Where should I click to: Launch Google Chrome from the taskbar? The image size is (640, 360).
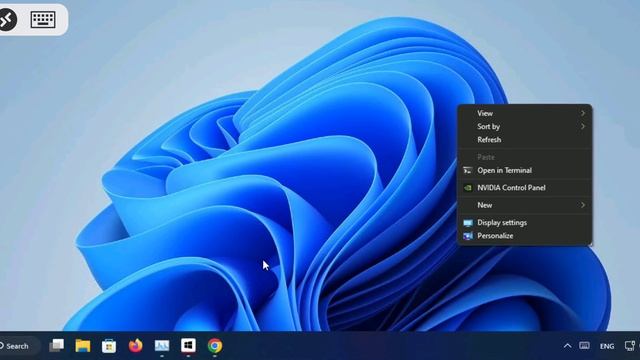pyautogui.click(x=215, y=346)
